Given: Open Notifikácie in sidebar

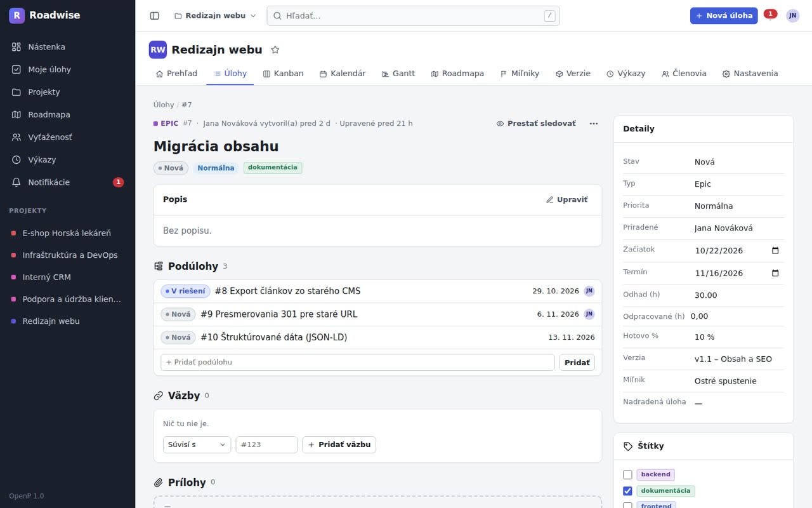Looking at the screenshot, I should (67, 182).
